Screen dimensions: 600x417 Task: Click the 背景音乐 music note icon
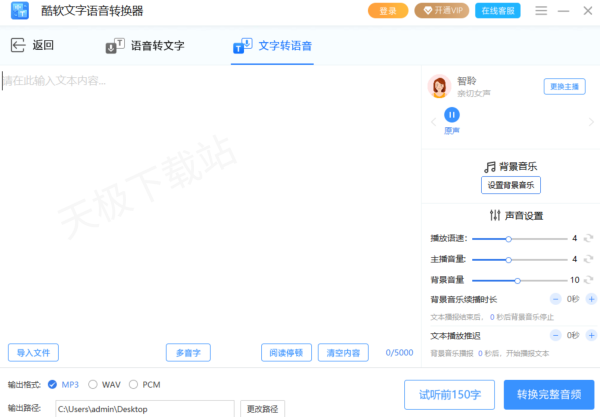point(490,167)
